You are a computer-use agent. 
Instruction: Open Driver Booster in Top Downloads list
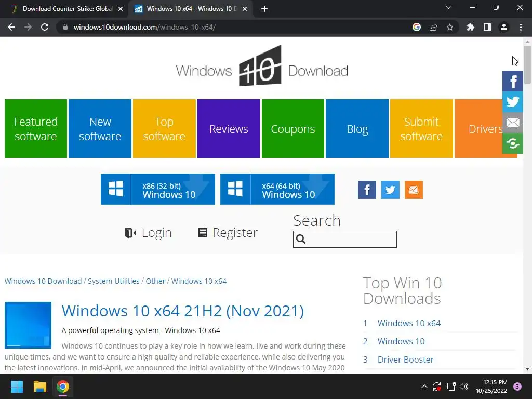[405, 360]
